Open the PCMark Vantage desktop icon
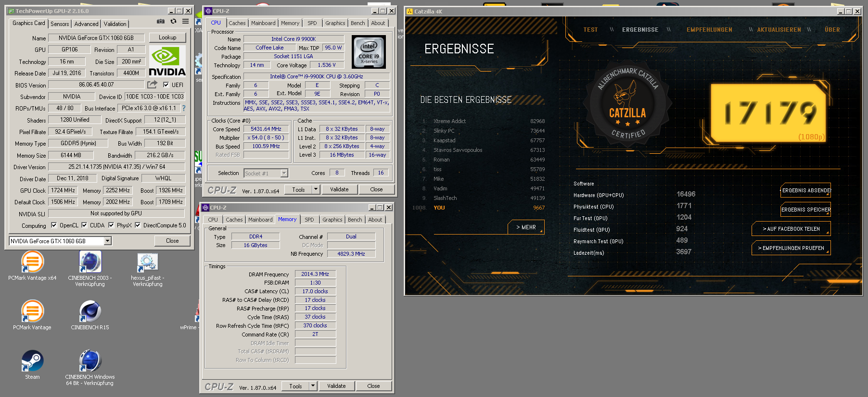 pos(32,315)
